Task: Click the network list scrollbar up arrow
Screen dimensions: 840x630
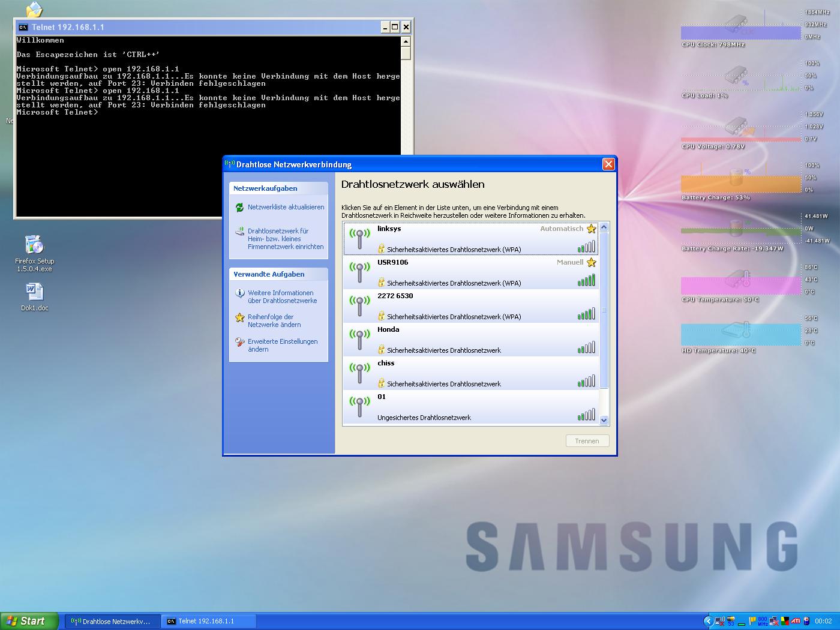Action: click(604, 227)
